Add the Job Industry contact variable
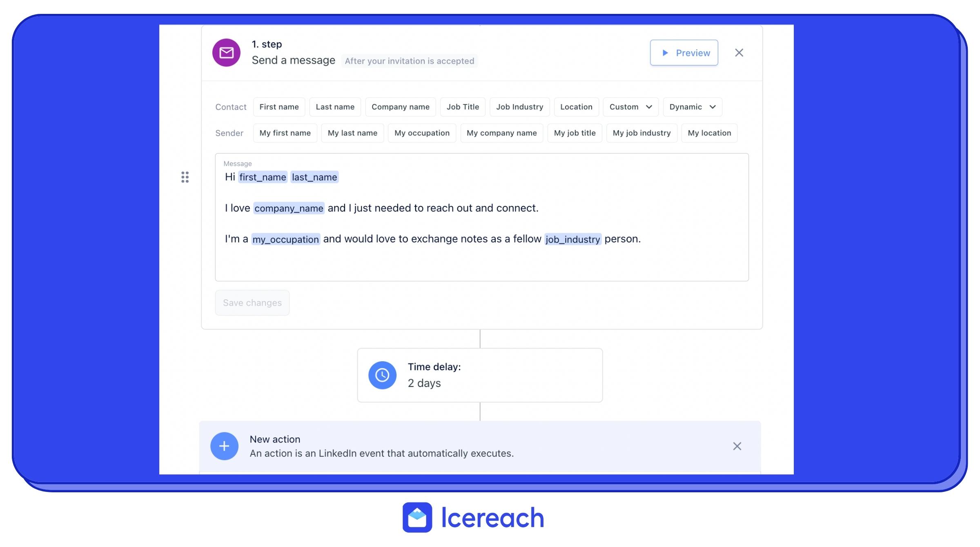The image size is (980, 547). tap(519, 107)
